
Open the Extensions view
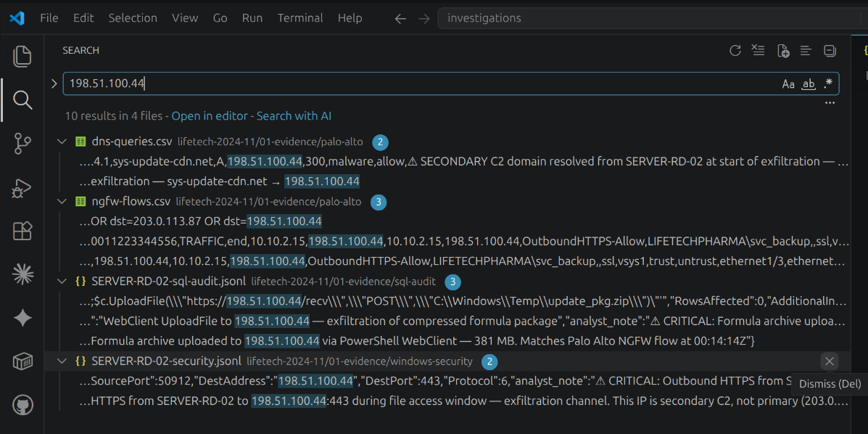(x=22, y=231)
